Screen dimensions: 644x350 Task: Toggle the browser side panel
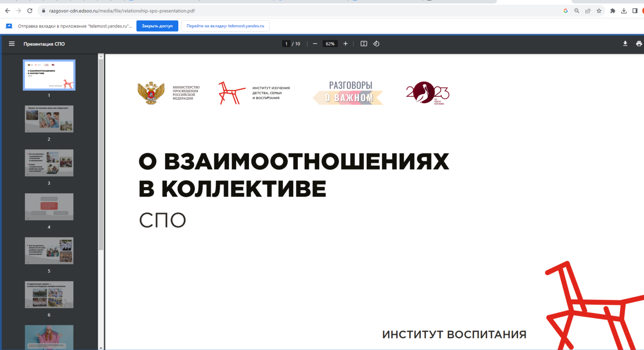[x=635, y=11]
